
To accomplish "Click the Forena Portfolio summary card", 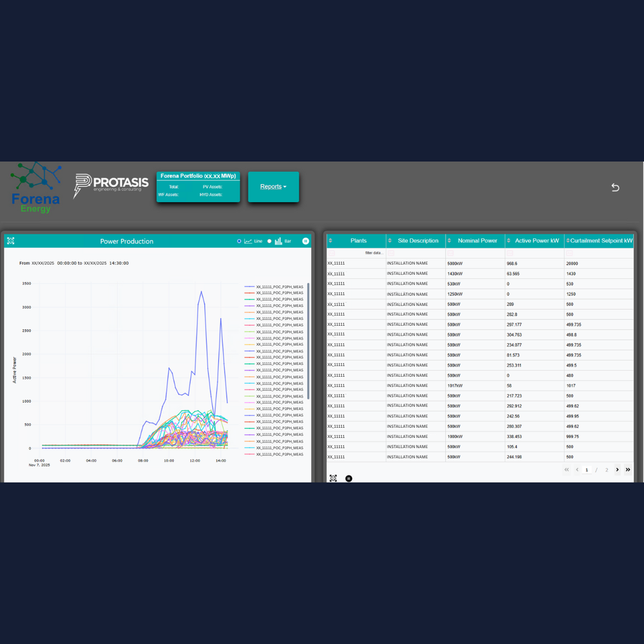I will (198, 187).
